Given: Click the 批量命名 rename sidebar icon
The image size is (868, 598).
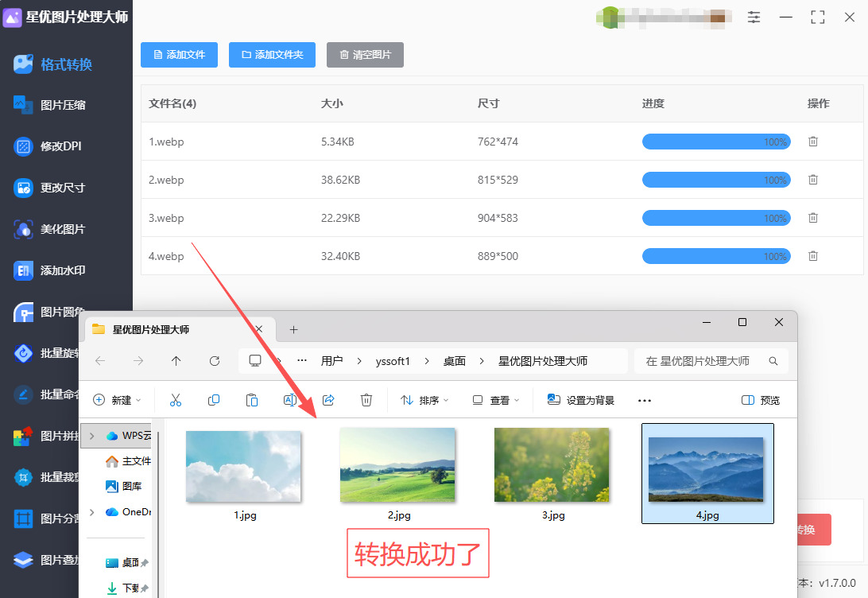Looking at the screenshot, I should pyautogui.click(x=23, y=394).
